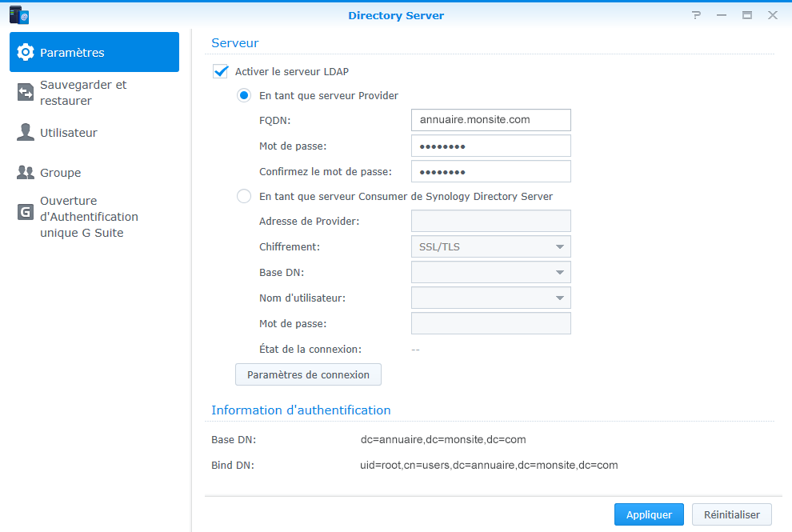Click the two-person Groupe icon

tap(26, 172)
